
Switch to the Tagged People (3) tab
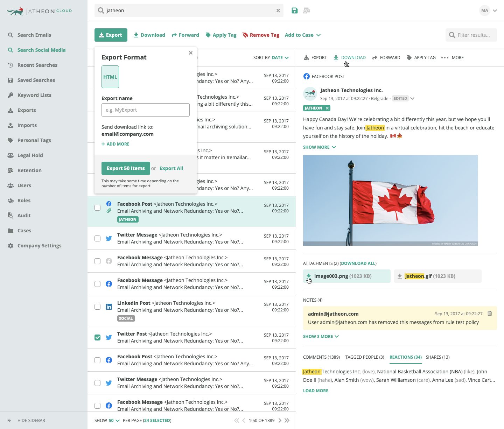click(365, 357)
